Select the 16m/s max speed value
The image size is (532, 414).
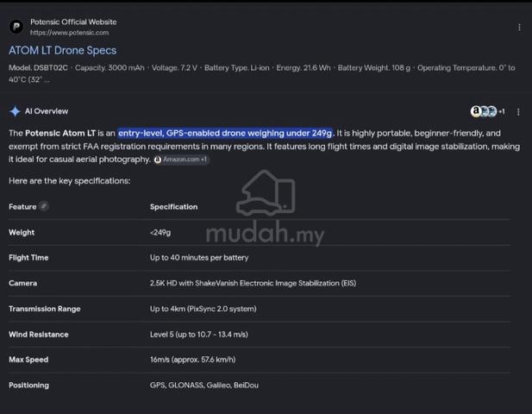tap(193, 360)
